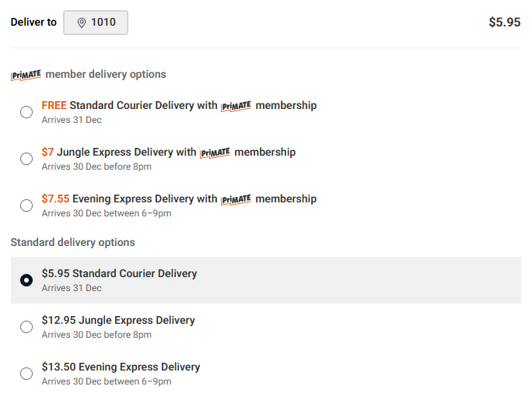Click the $5.95 delivery total at top right

click(x=504, y=23)
